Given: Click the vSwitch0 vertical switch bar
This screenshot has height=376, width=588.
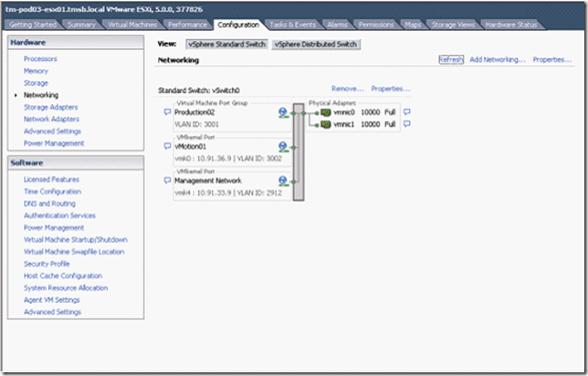Looking at the screenshot, I should (299, 151).
